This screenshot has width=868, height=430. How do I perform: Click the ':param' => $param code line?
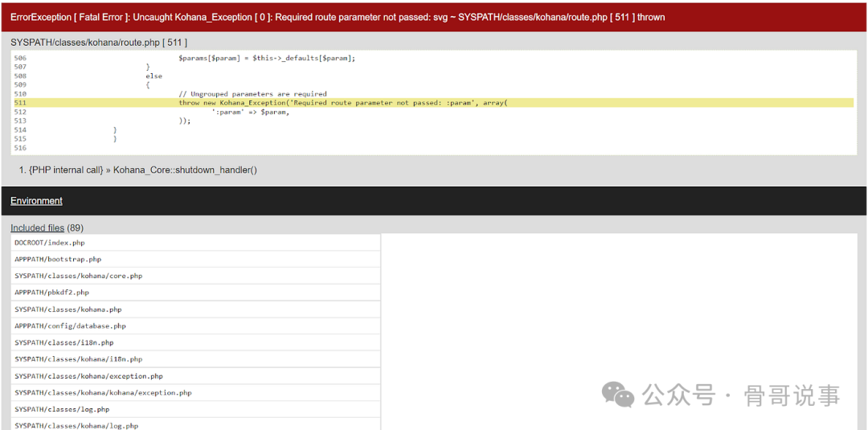click(x=250, y=112)
